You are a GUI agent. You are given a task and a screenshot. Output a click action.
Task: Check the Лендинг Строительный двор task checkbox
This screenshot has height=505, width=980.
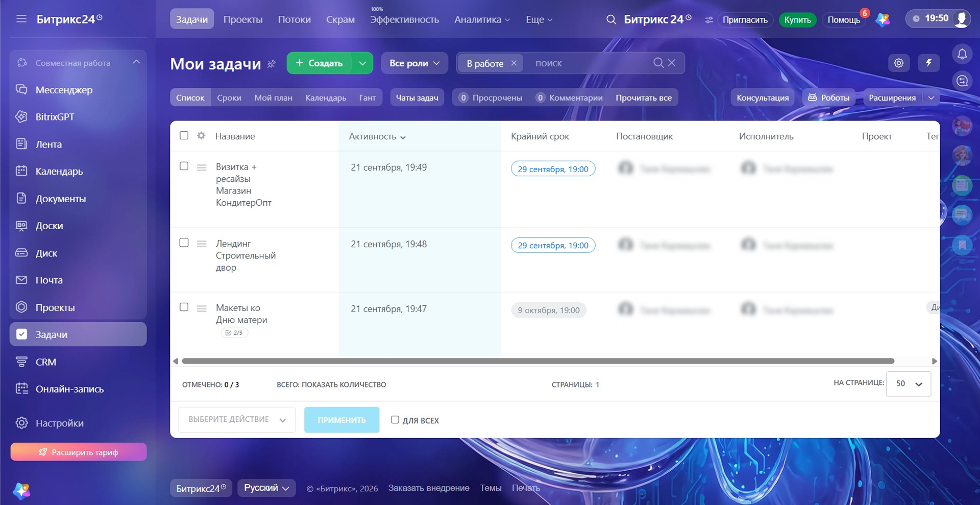[x=184, y=243]
